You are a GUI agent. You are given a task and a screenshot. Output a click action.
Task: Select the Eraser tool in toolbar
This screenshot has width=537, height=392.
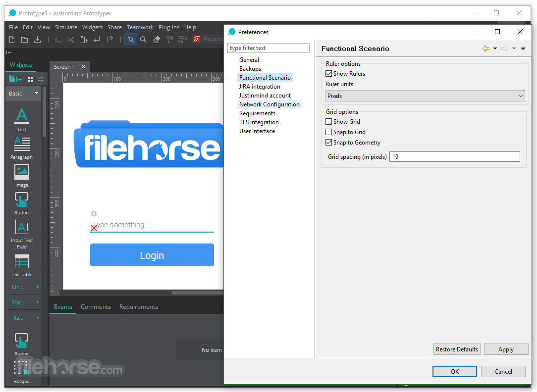(157, 40)
